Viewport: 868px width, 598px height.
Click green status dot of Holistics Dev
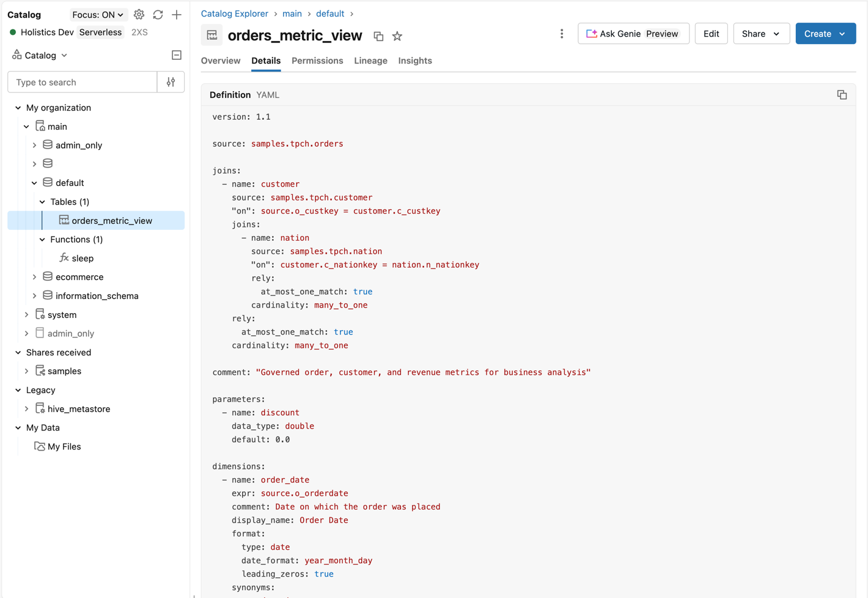pyautogui.click(x=13, y=32)
